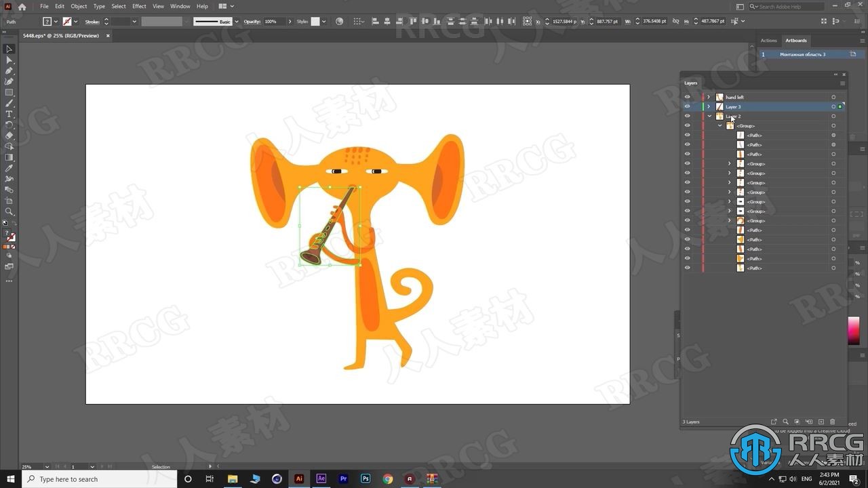Open Layers panel hamburger menu
The width and height of the screenshot is (868, 488).
click(x=843, y=83)
